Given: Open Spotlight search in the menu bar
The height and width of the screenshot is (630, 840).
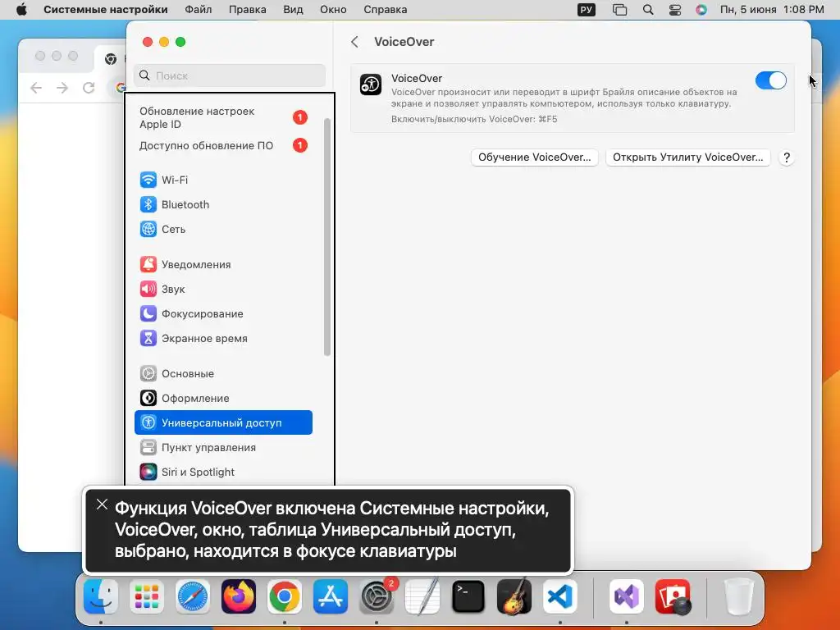Looking at the screenshot, I should click(648, 10).
